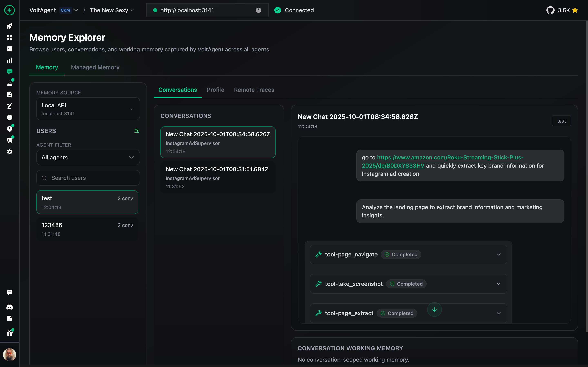Open VoltAgent settings gear icon
Screen dimensions: 588x367
tap(10, 152)
